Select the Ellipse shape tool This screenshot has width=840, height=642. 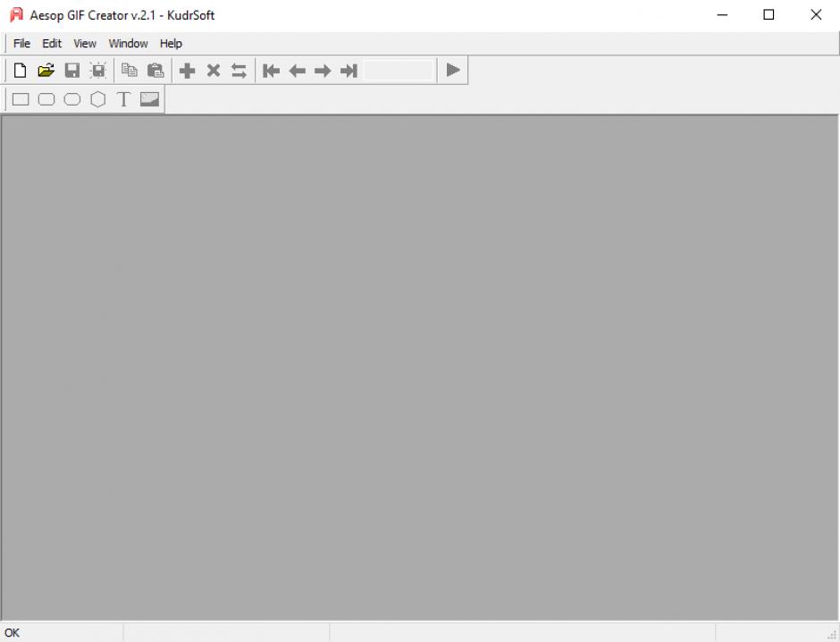click(x=72, y=99)
